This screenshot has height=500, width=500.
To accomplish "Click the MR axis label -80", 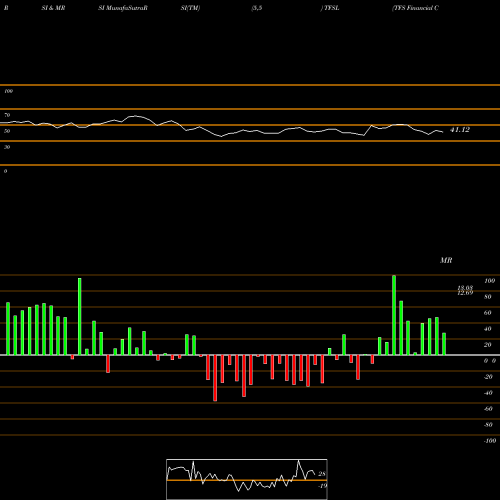I will (x=488, y=425).
